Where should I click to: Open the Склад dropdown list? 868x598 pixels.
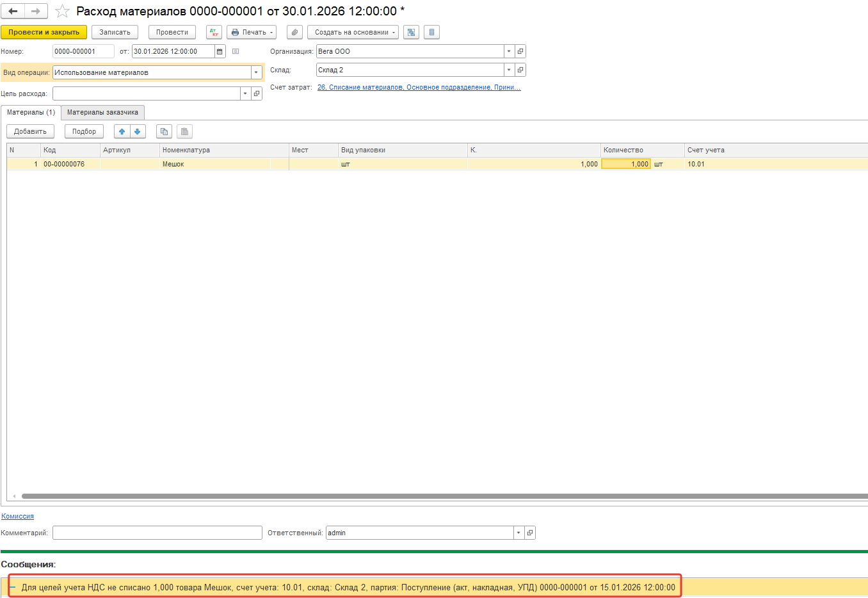click(x=509, y=70)
